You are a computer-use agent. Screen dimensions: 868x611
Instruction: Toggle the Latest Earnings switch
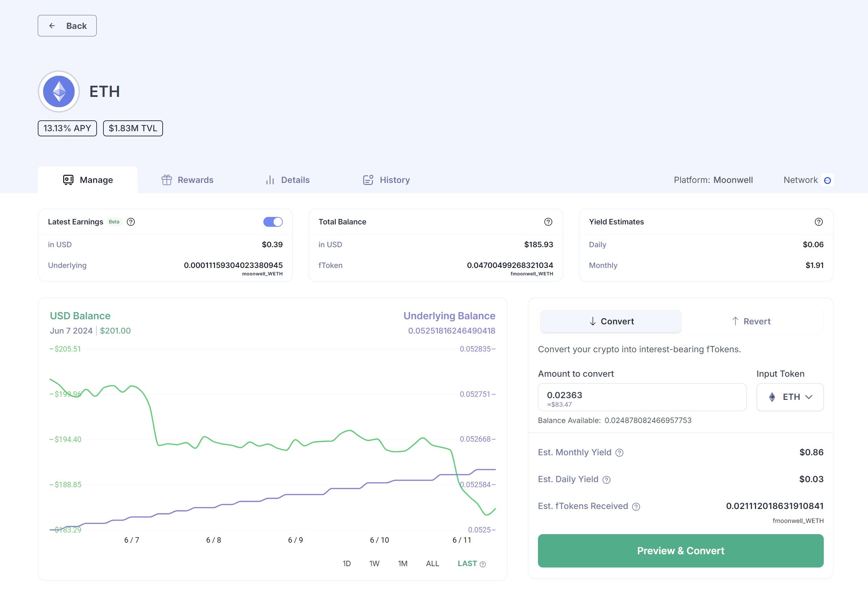click(x=273, y=222)
